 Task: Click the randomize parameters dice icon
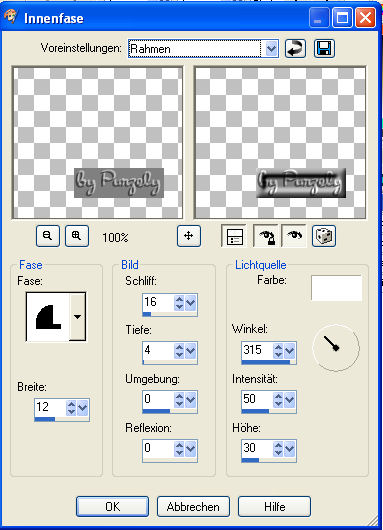coord(324,236)
